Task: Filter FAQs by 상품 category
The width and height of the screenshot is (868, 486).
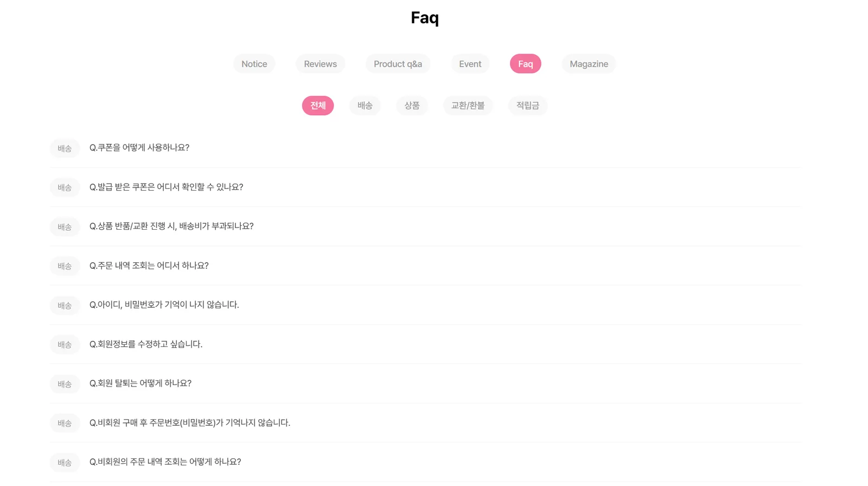Action: tap(412, 105)
